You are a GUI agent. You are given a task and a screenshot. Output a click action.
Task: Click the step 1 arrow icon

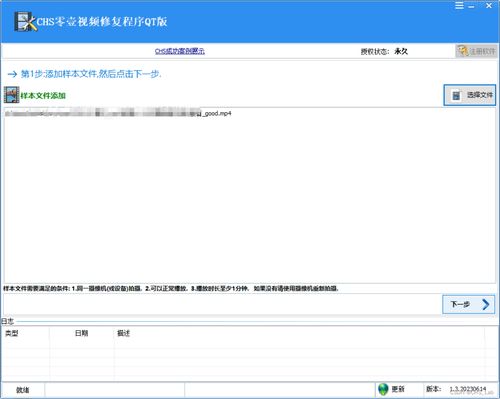click(12, 74)
